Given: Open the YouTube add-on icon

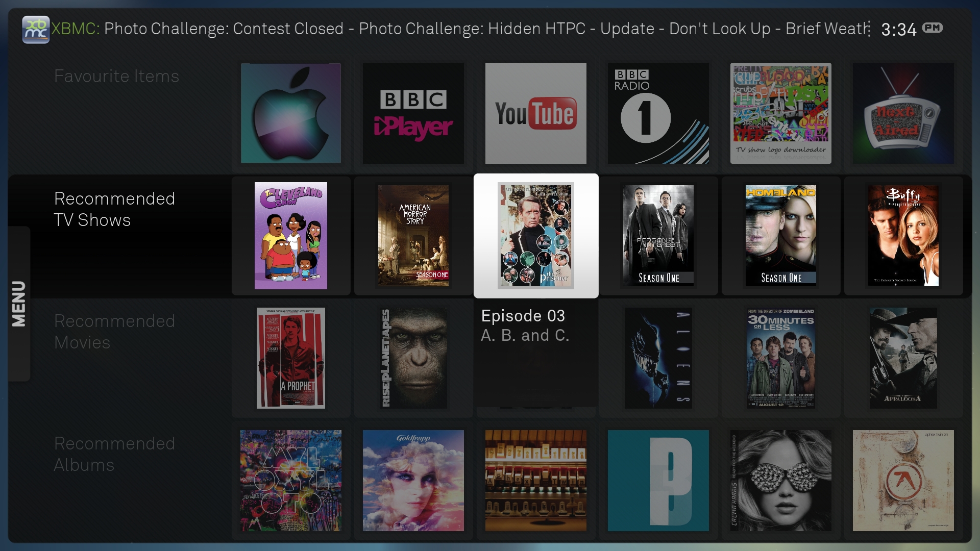Looking at the screenshot, I should point(535,113).
